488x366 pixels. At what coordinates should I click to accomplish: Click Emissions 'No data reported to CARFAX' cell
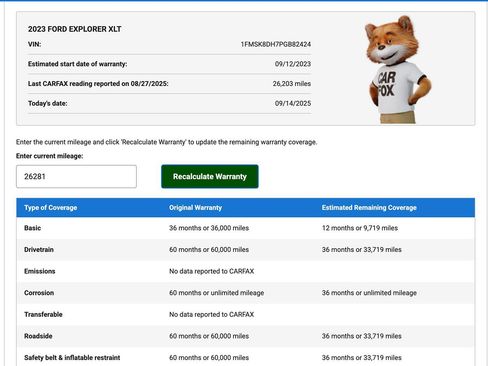click(212, 271)
